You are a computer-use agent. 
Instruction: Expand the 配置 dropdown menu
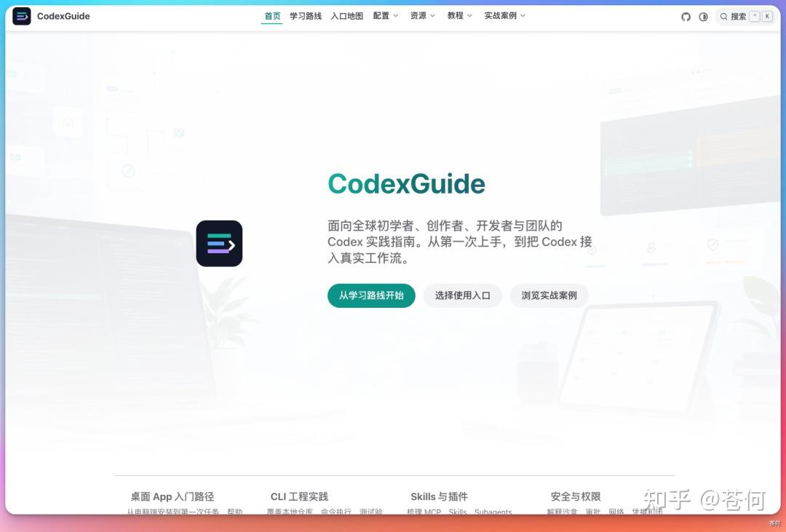pos(386,16)
